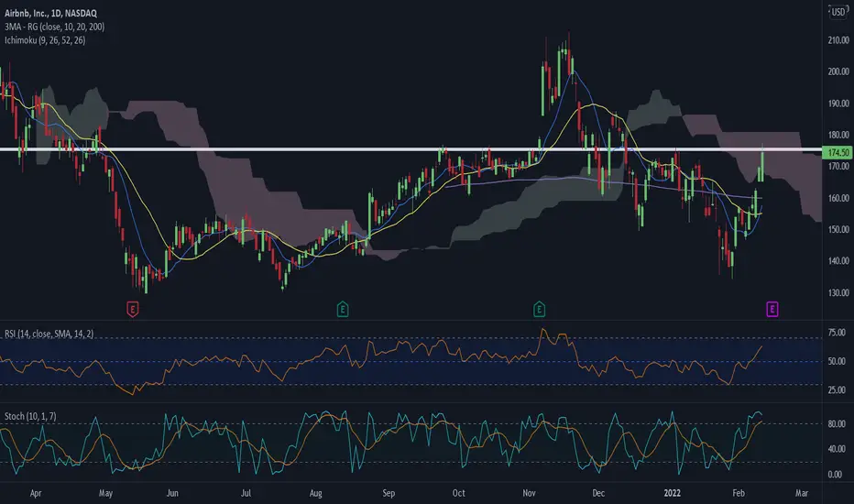854x504 pixels.
Task: Click the Feb label on time axis
Action: (x=739, y=493)
